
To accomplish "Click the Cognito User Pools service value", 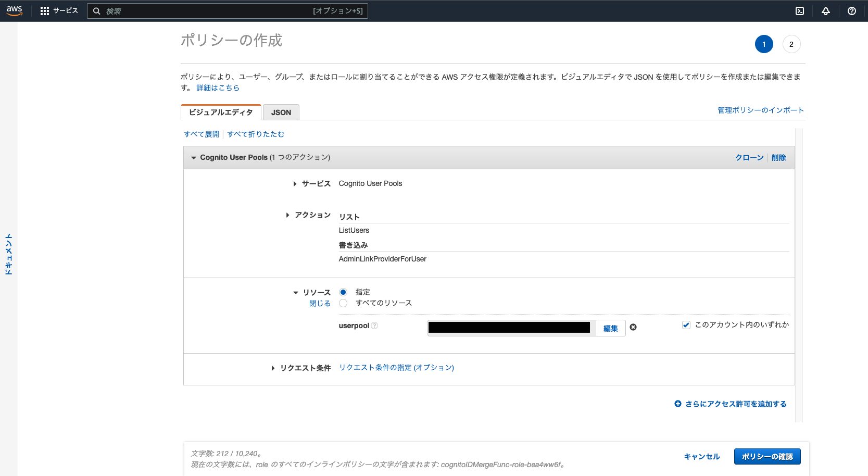I will point(371,184).
